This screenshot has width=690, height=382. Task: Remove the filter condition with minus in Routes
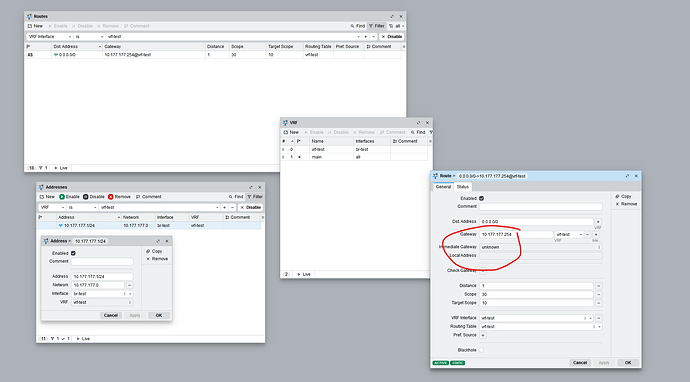[374, 37]
